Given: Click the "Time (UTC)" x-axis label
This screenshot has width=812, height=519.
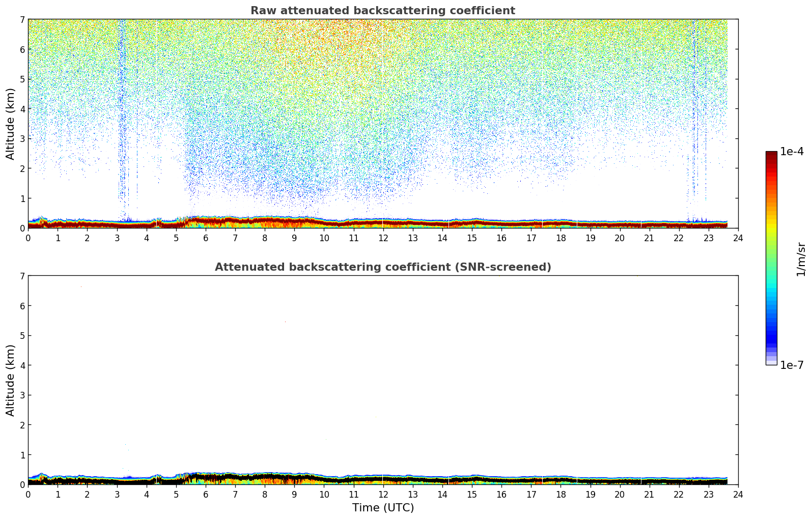Looking at the screenshot, I should [383, 508].
